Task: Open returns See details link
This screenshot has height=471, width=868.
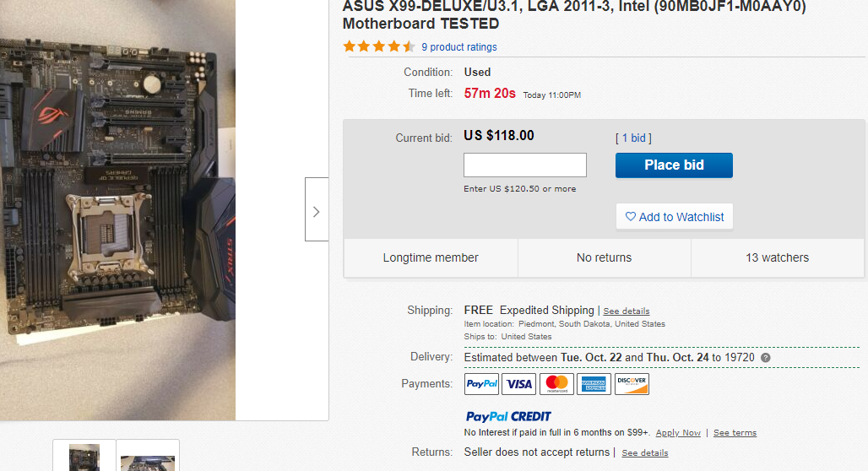Action: coord(645,453)
